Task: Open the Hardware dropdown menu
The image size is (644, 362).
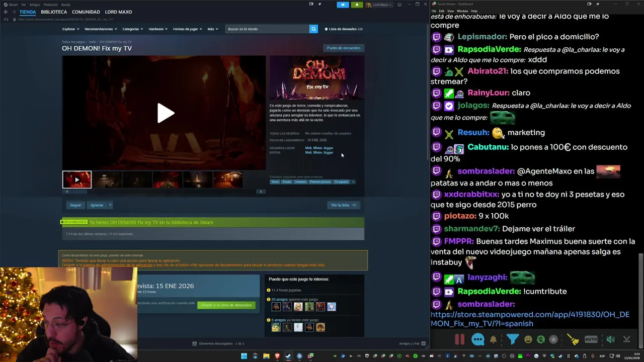Action: coord(158,29)
